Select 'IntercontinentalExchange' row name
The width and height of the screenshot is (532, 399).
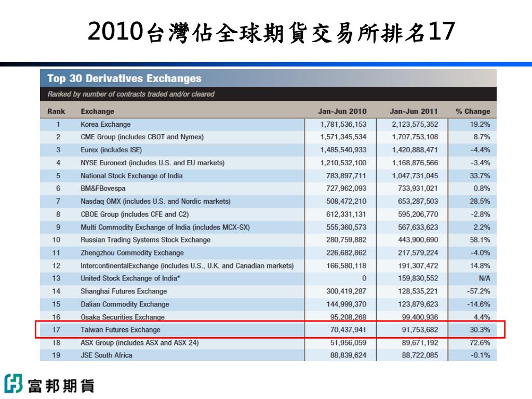coord(187,265)
